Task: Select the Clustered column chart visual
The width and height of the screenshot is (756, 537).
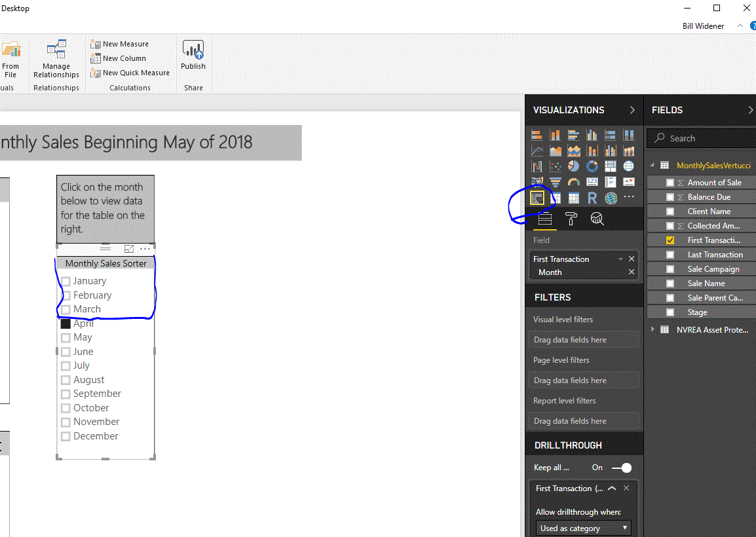Action: (592, 135)
